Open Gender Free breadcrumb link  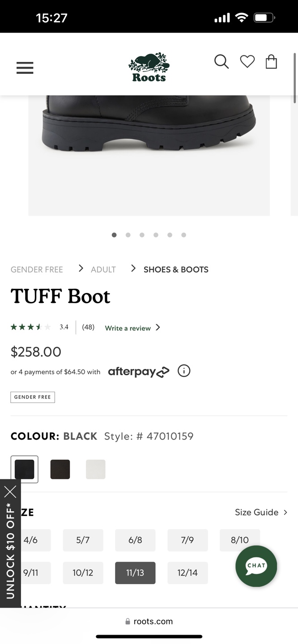[x=37, y=269]
